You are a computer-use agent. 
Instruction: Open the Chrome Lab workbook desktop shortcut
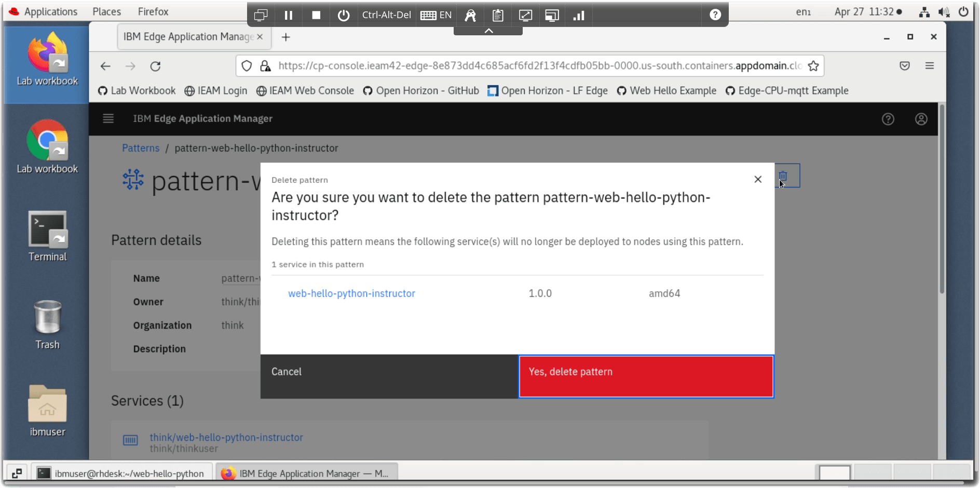[47, 147]
